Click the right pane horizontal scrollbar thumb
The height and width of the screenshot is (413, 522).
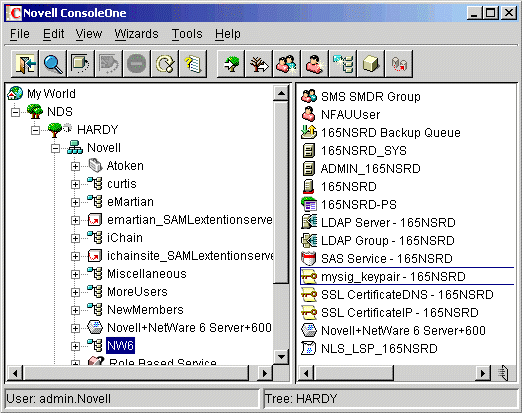(x=354, y=373)
